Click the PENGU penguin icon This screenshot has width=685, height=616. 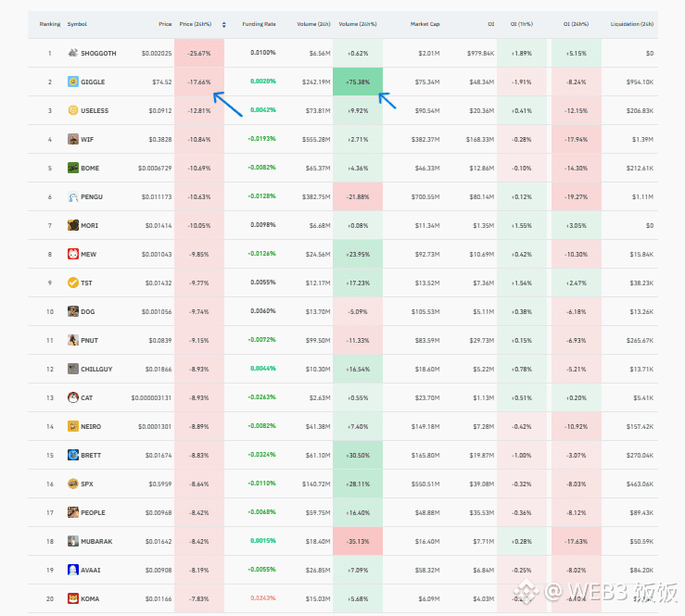[x=73, y=197]
